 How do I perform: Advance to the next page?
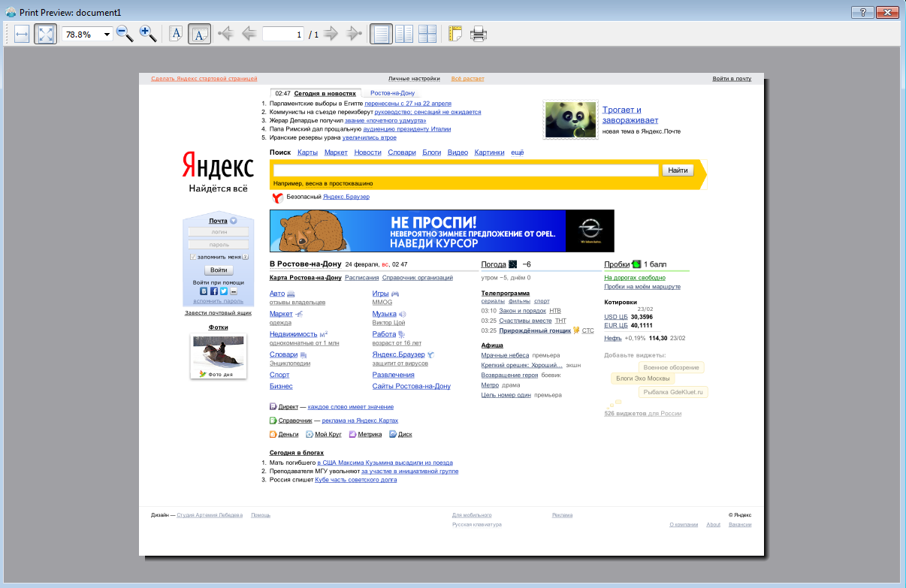click(x=331, y=34)
